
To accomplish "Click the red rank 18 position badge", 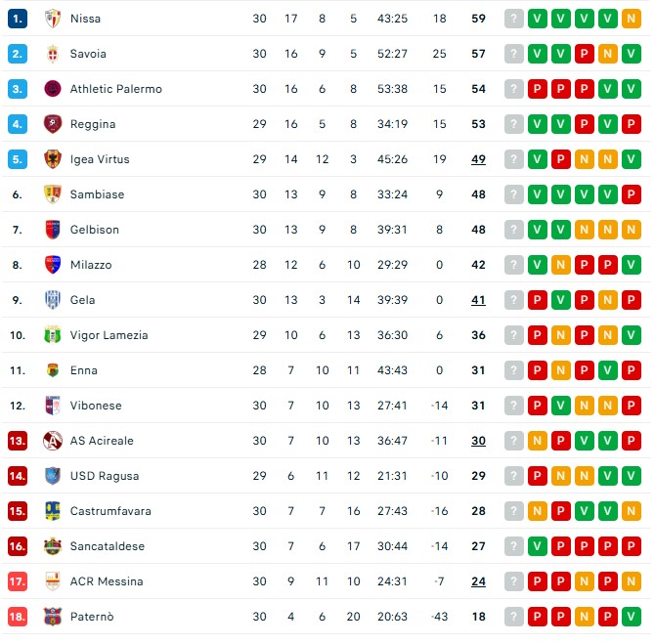I will (x=17, y=617).
